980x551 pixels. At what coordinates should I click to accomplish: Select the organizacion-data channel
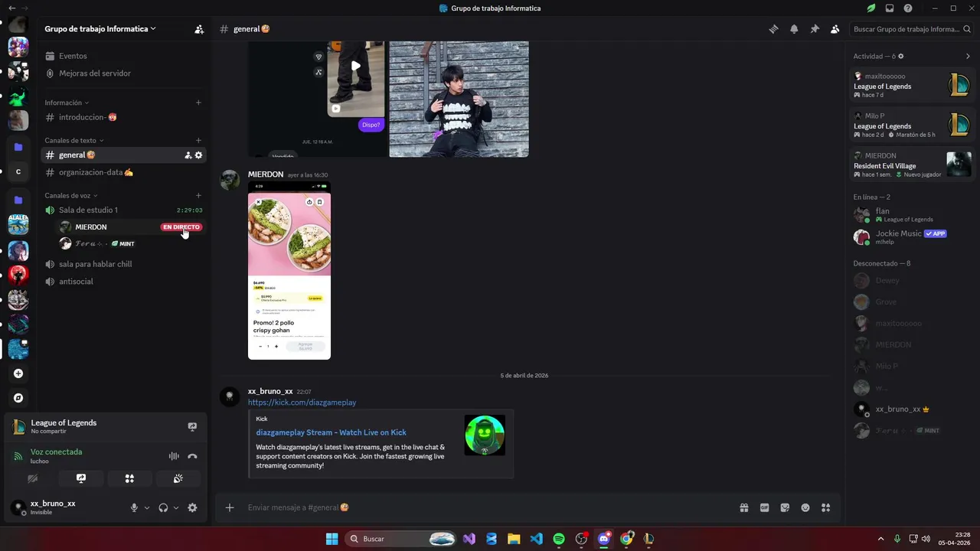pyautogui.click(x=123, y=172)
